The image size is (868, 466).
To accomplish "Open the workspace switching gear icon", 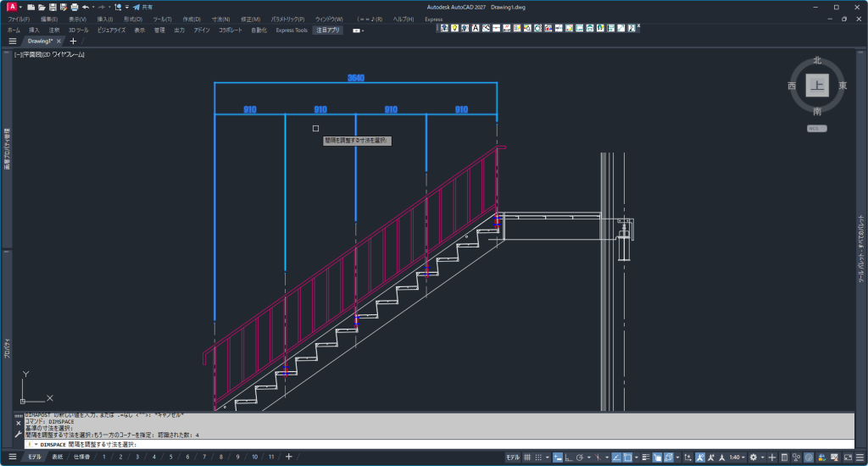I will click(753, 458).
